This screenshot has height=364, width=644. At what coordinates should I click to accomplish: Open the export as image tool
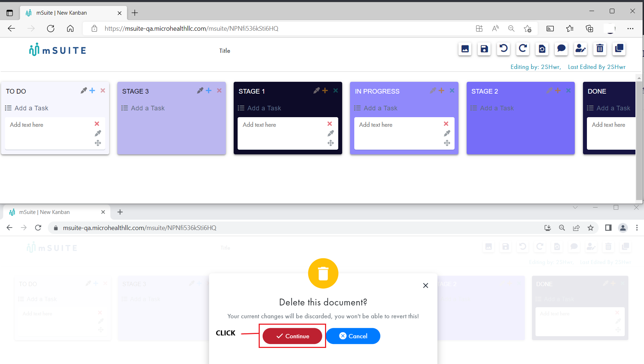(x=465, y=49)
